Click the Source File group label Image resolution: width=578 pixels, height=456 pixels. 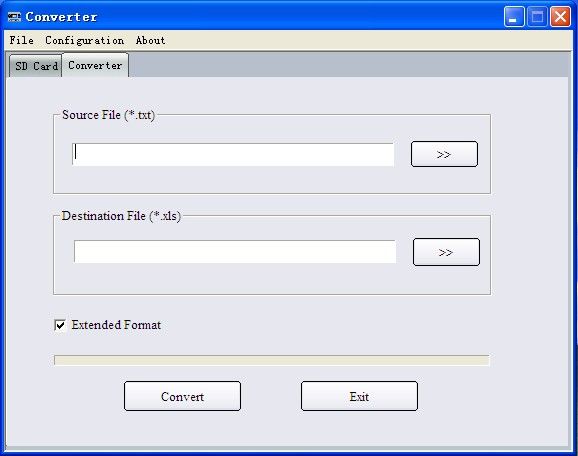click(x=108, y=115)
